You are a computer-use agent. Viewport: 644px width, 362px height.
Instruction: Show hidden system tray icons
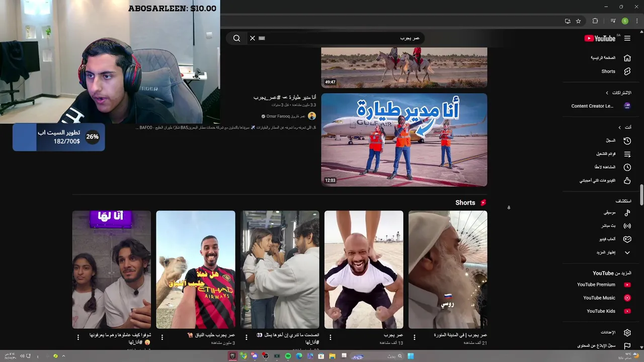click(64, 356)
